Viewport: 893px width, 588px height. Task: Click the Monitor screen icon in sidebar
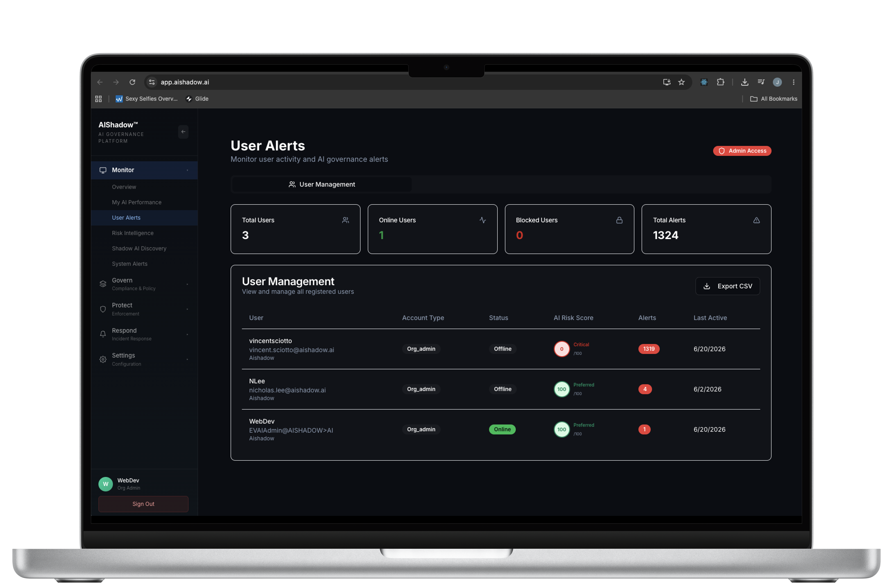[103, 170]
